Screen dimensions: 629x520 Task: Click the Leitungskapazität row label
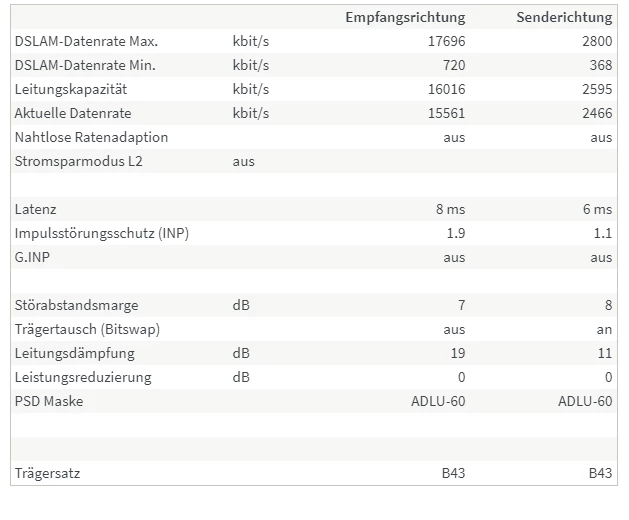pyautogui.click(x=71, y=89)
